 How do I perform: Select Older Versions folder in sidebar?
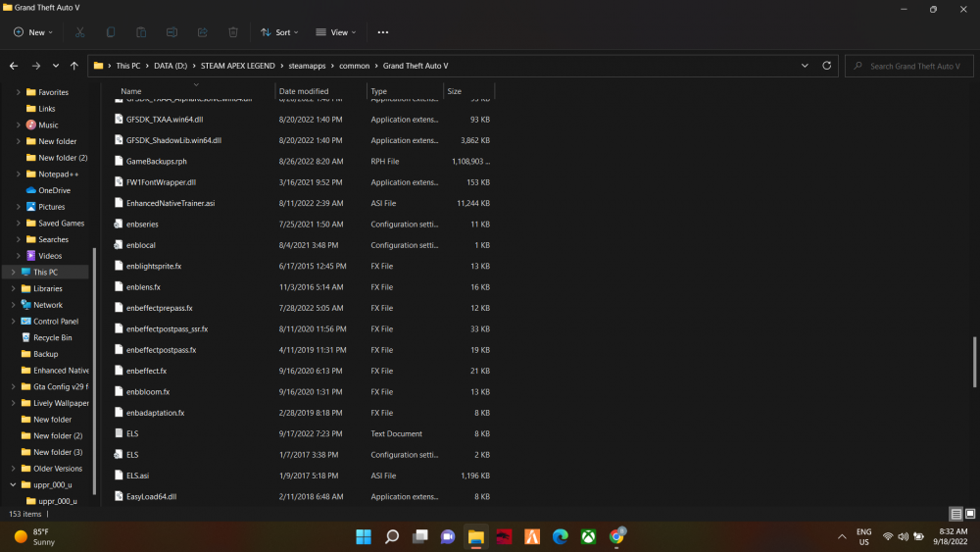point(58,469)
